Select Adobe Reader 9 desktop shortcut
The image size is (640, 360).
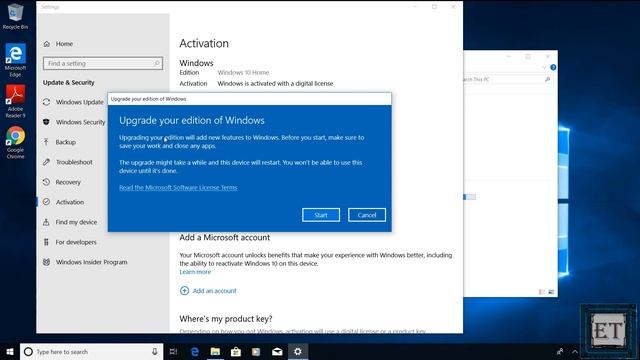pyautogui.click(x=15, y=101)
